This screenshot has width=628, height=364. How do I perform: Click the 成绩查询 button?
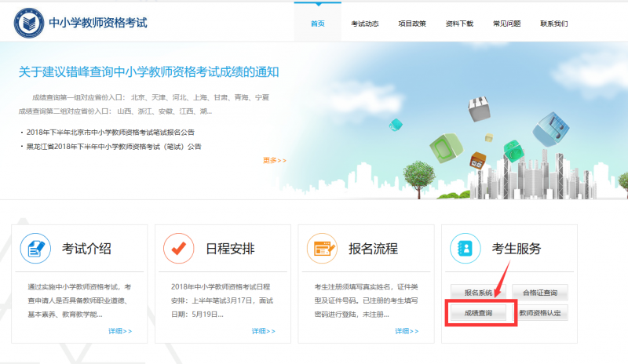tap(478, 313)
